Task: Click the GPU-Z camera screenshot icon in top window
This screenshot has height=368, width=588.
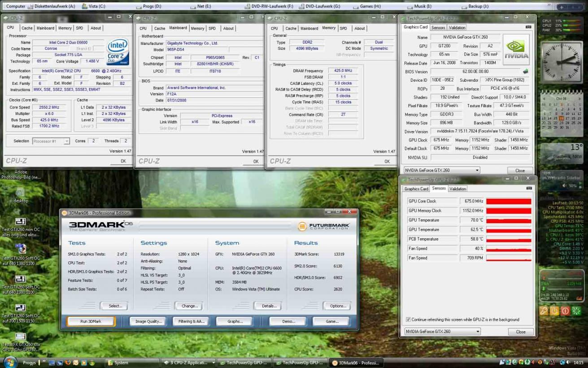Action: pyautogui.click(x=528, y=27)
